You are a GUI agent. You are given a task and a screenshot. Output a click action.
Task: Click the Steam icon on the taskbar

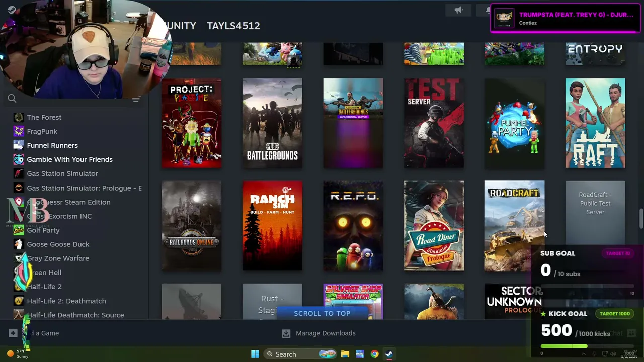pyautogui.click(x=389, y=354)
